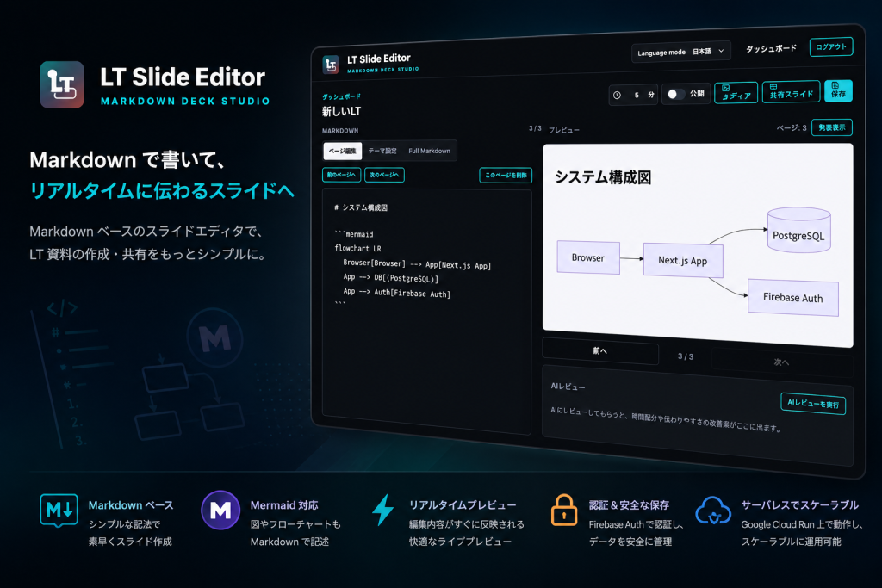This screenshot has height=588, width=882.
Task: Click the clock icon beside 5 分
Action: point(617,95)
